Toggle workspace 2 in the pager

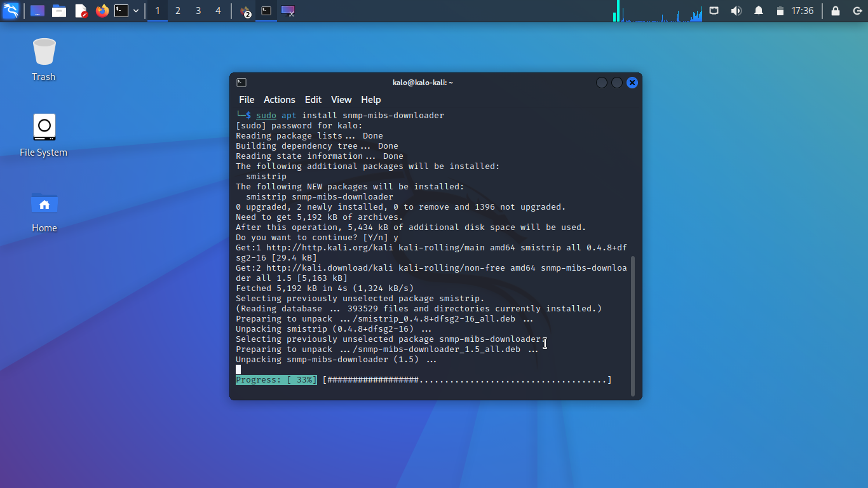coord(177,11)
